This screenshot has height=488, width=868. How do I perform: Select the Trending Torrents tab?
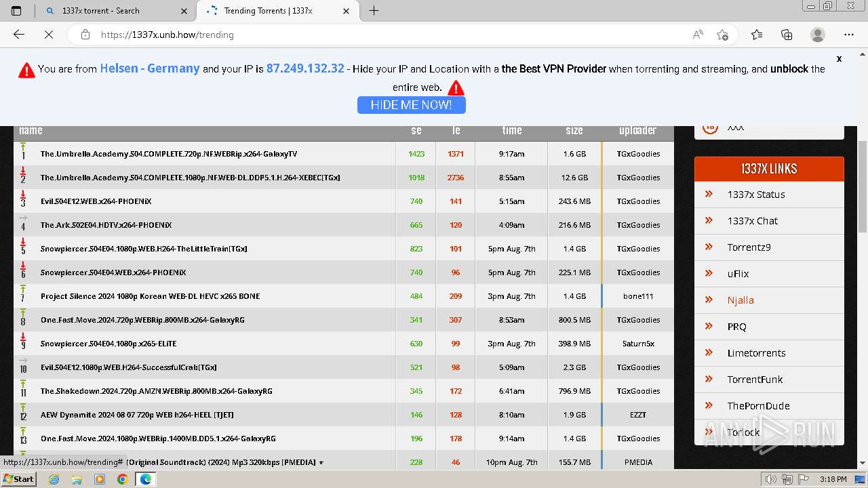coord(277,11)
